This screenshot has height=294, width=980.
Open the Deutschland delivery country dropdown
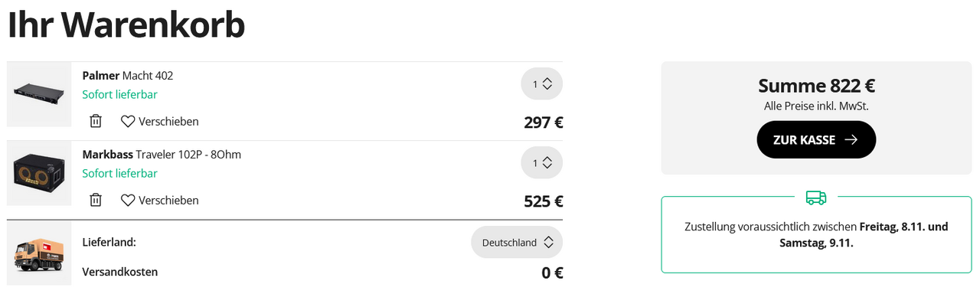click(517, 242)
